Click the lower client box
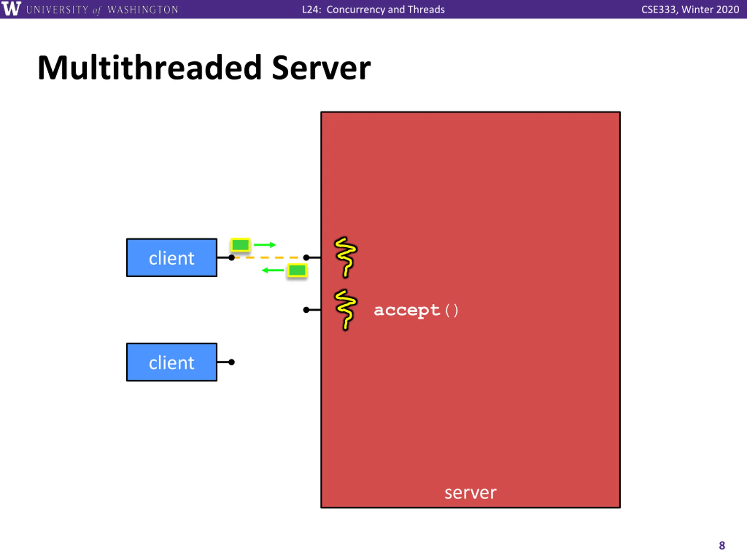Viewport: 747px width, 560px height. (172, 362)
